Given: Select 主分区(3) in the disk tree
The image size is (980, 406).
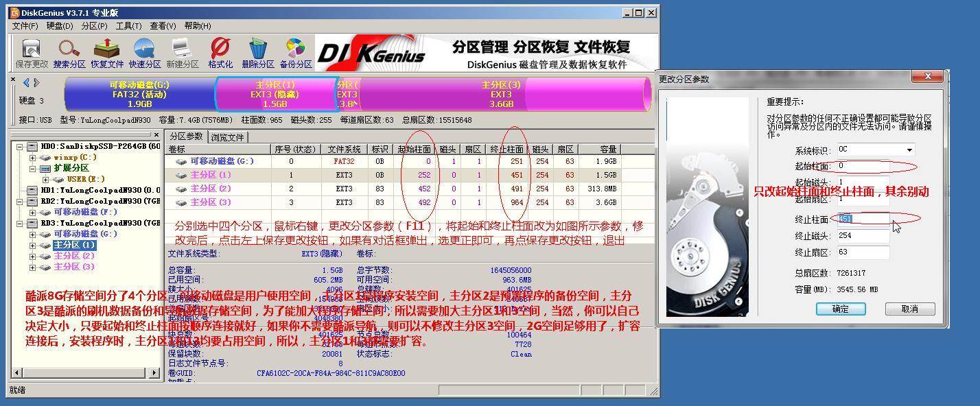Looking at the screenshot, I should (74, 267).
